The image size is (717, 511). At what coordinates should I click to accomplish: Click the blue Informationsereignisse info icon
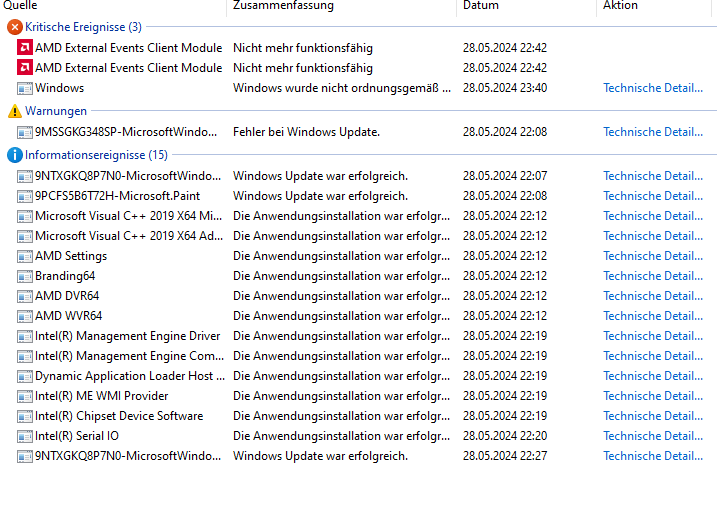tap(15, 155)
